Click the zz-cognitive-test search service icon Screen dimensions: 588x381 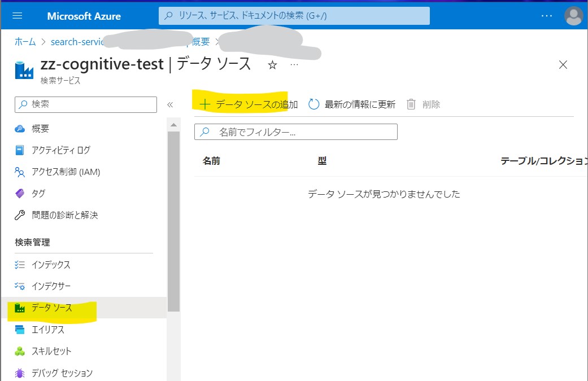tap(24, 70)
